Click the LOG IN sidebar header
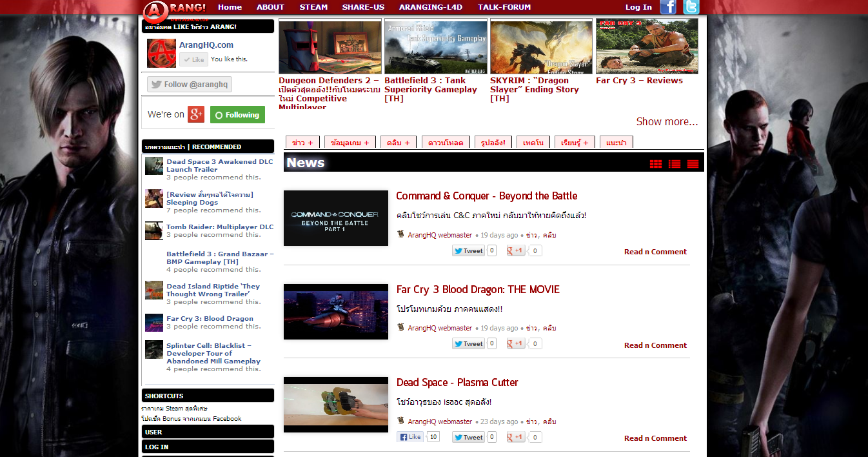868x457 pixels. pos(208,447)
